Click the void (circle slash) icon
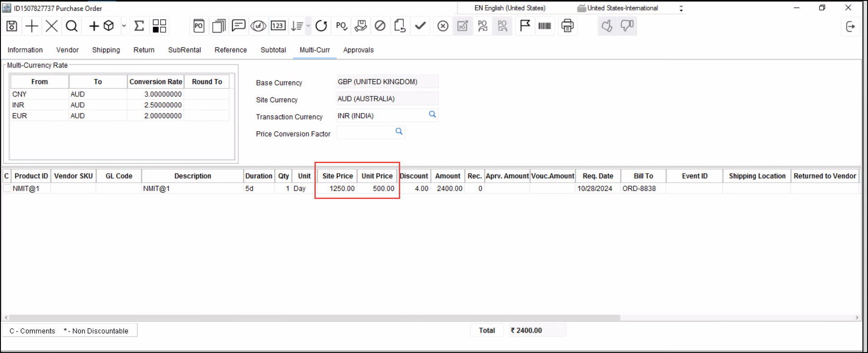 point(380,26)
